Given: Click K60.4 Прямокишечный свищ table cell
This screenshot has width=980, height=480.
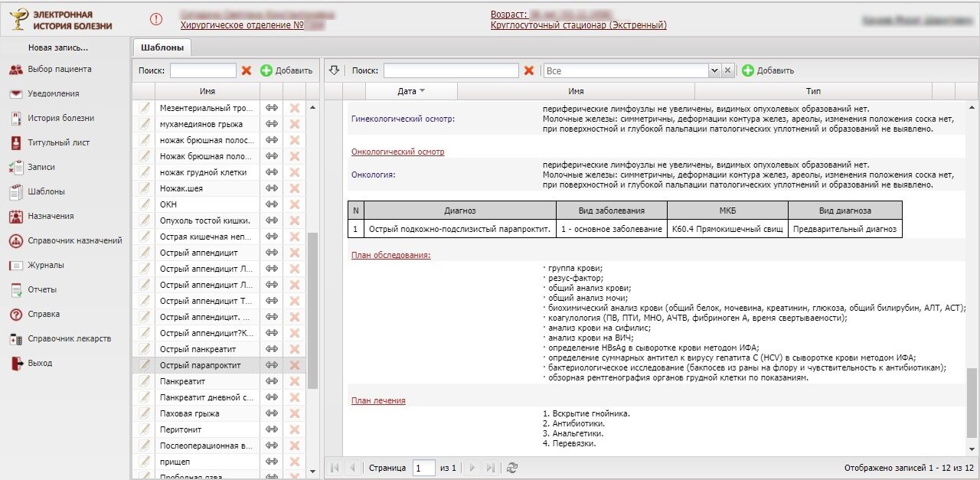Looking at the screenshot, I should [727, 228].
